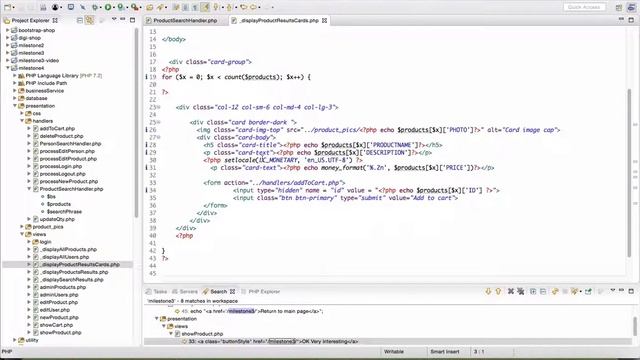Open the dropdown arrow beside Run button

pos(114,7)
